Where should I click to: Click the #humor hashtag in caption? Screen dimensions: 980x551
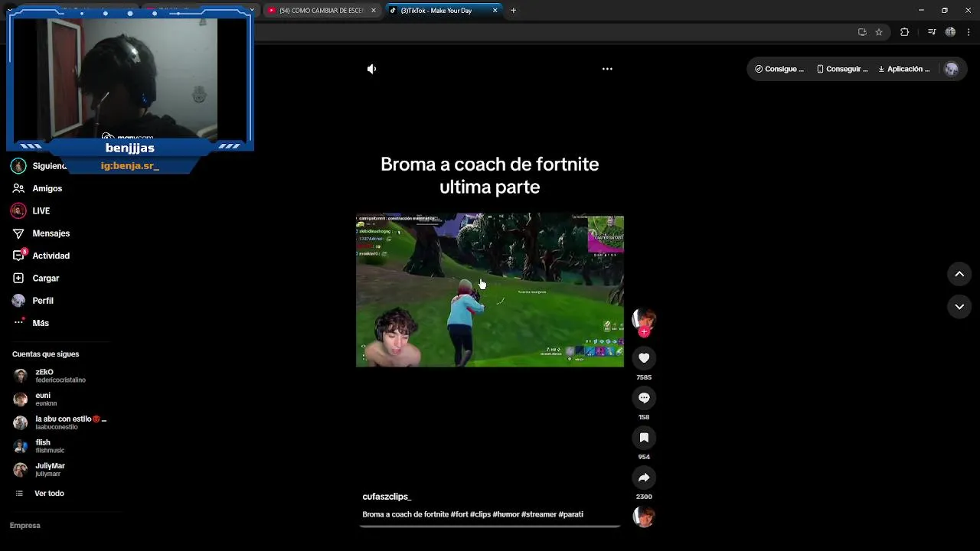tap(506, 514)
